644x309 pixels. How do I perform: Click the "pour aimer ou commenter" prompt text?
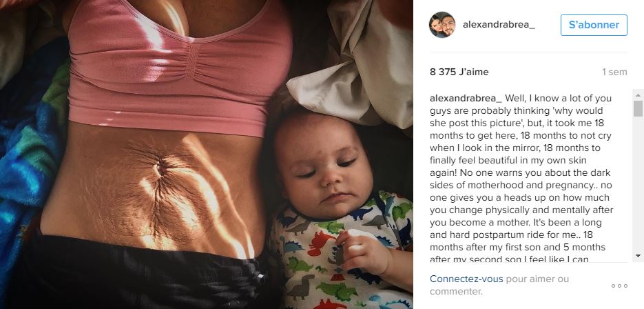point(499,285)
